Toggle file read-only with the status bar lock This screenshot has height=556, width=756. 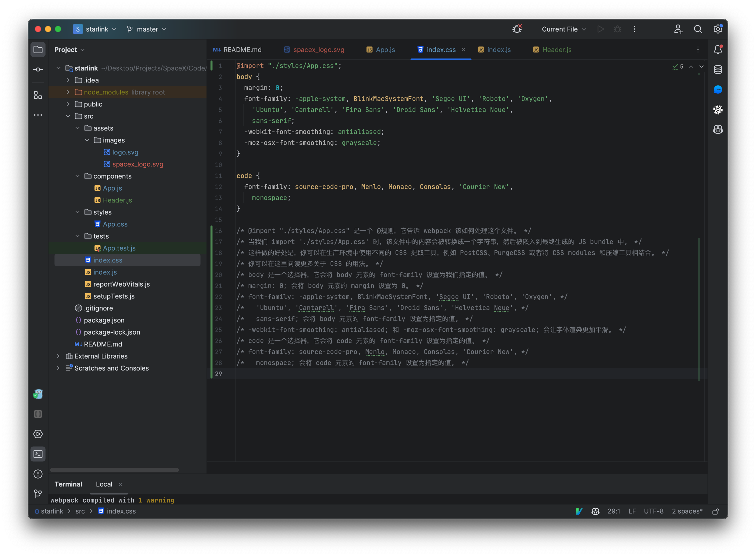(x=715, y=511)
